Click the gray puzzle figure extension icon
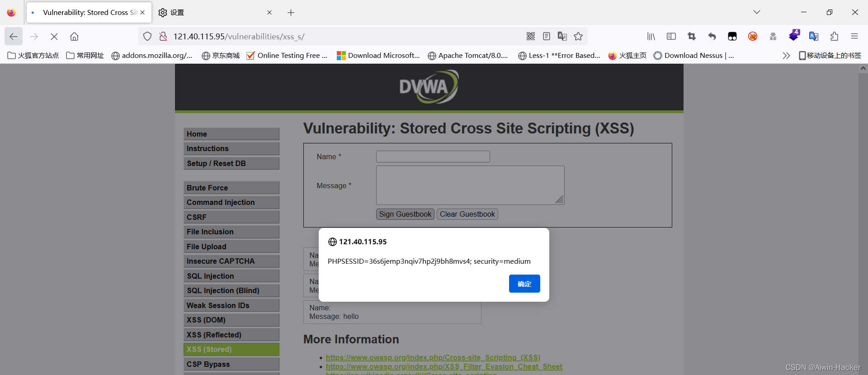This screenshot has height=375, width=868. click(773, 36)
